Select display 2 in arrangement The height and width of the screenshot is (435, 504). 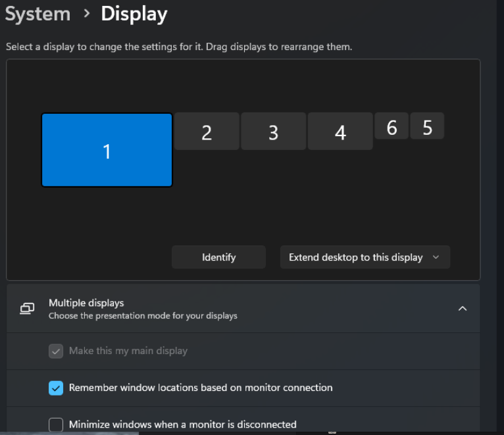(207, 131)
